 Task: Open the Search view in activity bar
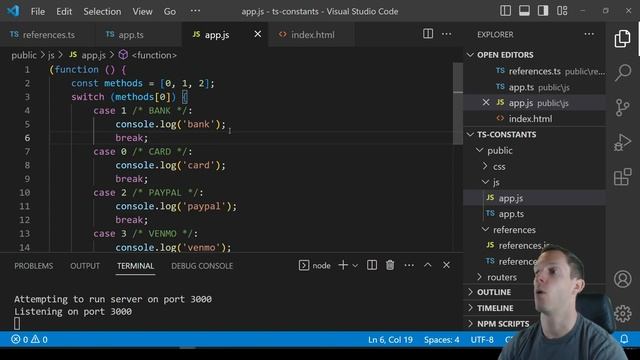tap(623, 73)
